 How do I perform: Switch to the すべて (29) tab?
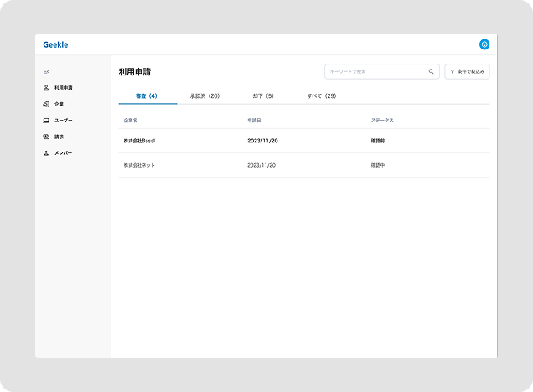coord(322,96)
